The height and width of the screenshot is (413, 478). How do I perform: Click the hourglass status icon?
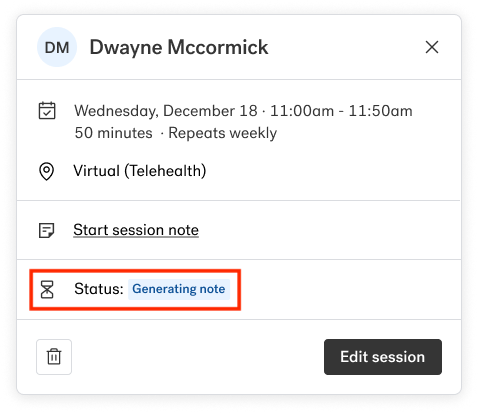(47, 289)
